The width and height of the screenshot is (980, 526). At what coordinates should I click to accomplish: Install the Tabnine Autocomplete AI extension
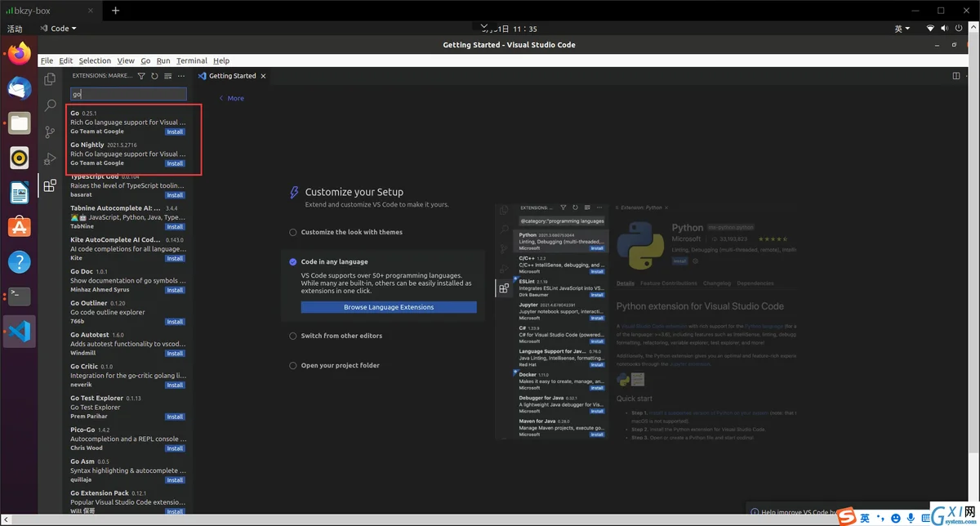pos(175,227)
